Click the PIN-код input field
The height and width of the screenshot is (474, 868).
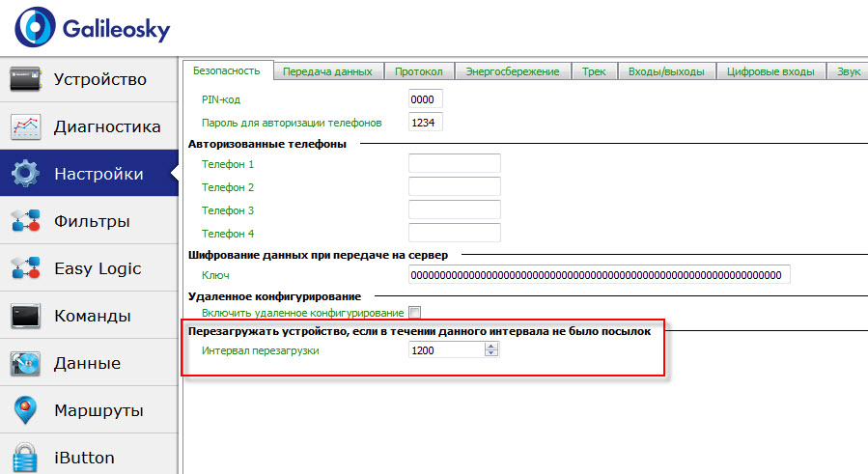click(426, 100)
